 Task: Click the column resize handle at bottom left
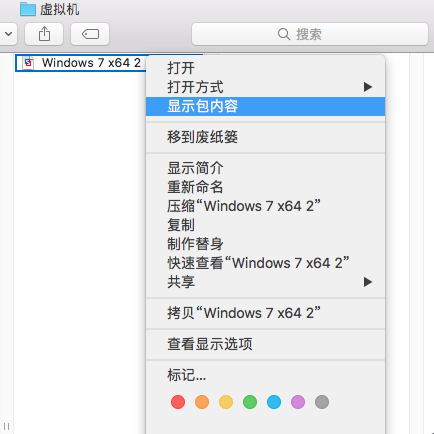[7, 426]
